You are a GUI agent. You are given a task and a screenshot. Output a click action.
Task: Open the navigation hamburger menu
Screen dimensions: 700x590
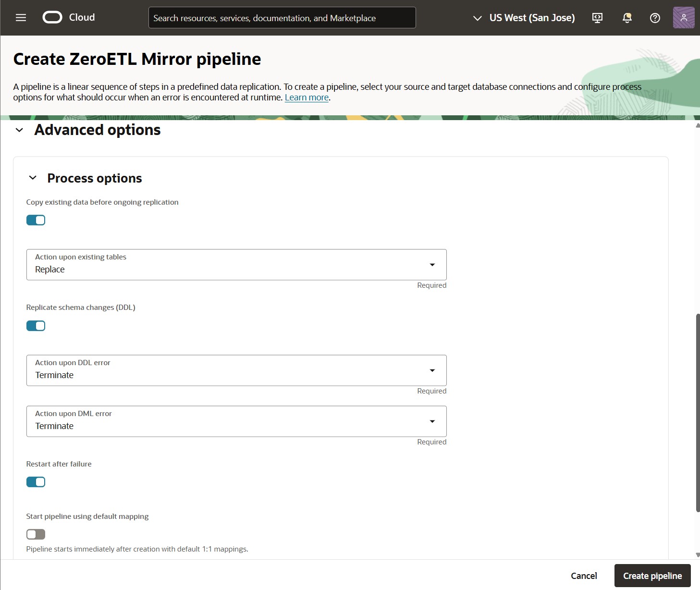tap(20, 17)
